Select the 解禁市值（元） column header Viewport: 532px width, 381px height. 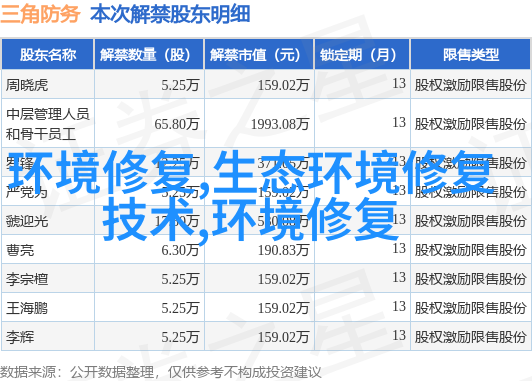pos(259,55)
